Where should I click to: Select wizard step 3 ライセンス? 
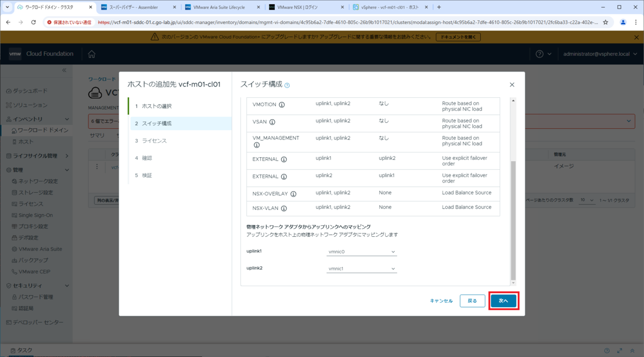pos(180,141)
